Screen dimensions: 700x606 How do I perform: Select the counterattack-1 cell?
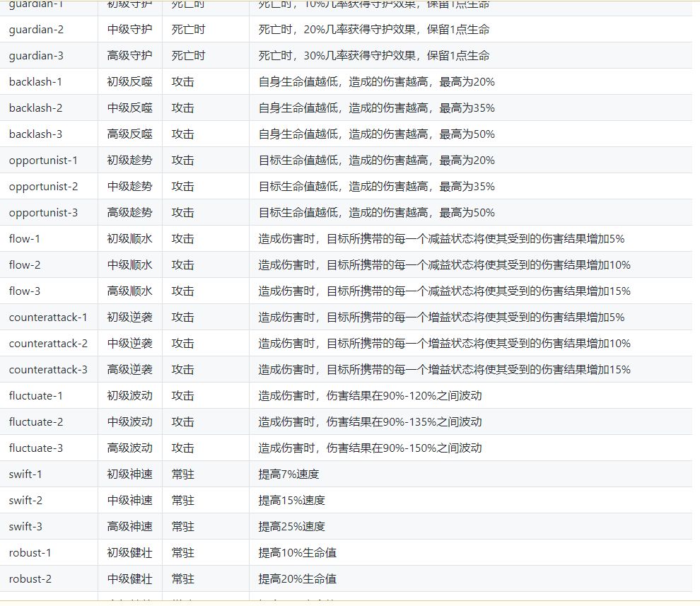(48, 317)
